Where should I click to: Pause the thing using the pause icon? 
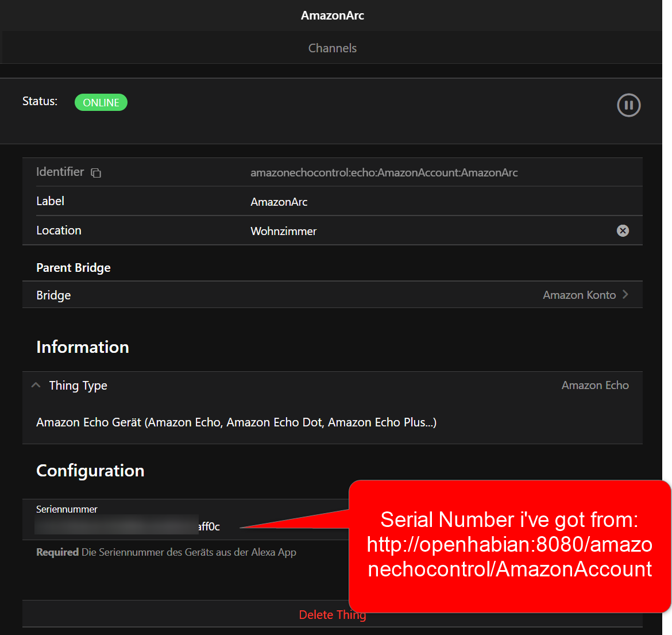click(x=628, y=105)
